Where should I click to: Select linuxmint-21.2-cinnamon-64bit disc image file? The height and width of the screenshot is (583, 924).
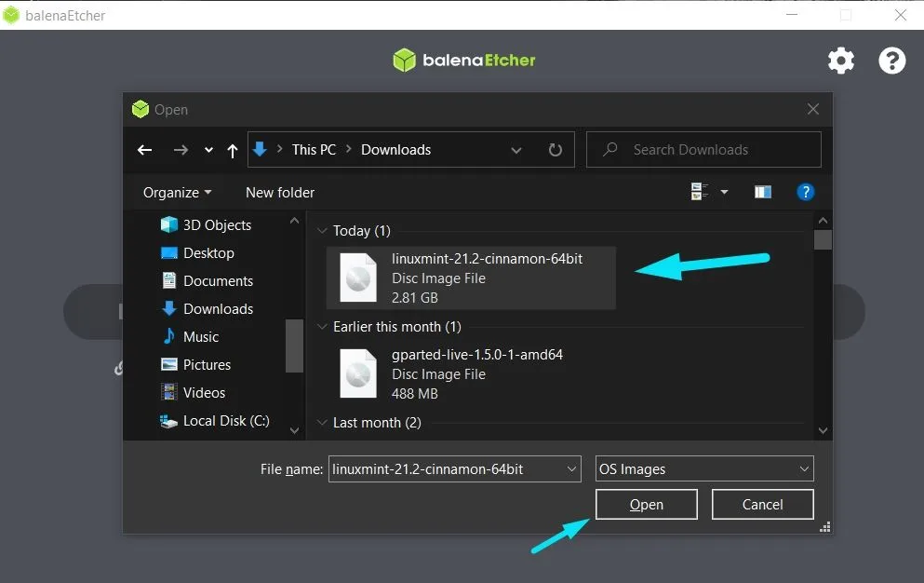[x=471, y=278]
